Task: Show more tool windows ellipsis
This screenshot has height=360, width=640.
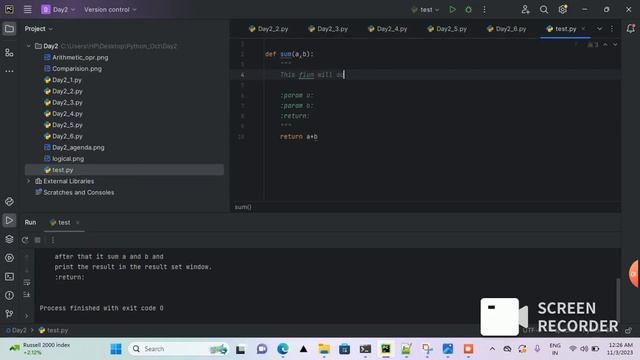Action: click(x=9, y=71)
